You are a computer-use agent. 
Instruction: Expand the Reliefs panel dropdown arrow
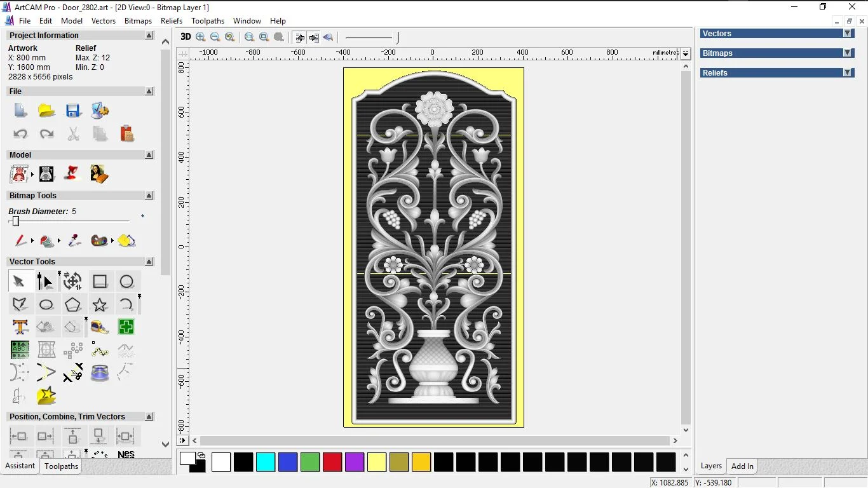[847, 73]
